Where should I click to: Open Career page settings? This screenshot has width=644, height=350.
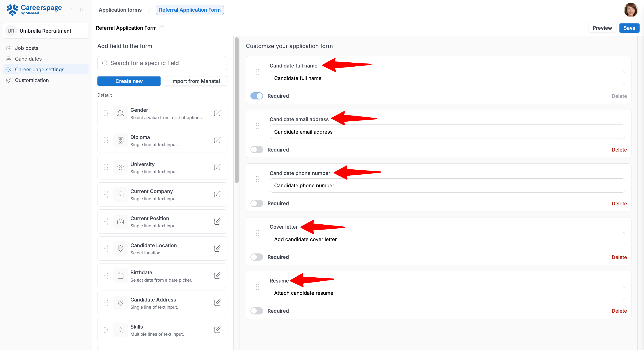click(46, 70)
